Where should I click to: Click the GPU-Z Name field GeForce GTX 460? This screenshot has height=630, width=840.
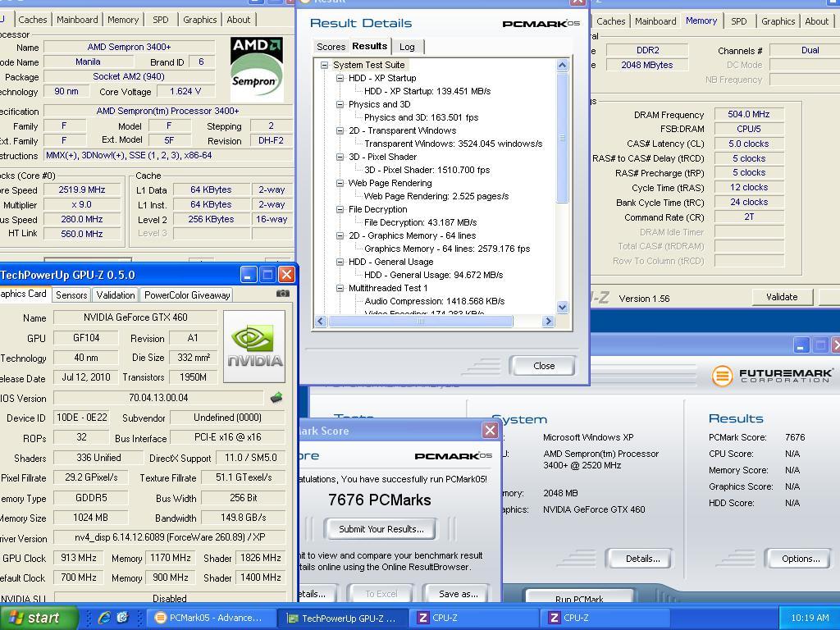point(135,317)
